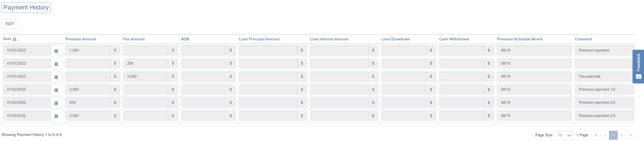Go to first page of results

[596, 135]
